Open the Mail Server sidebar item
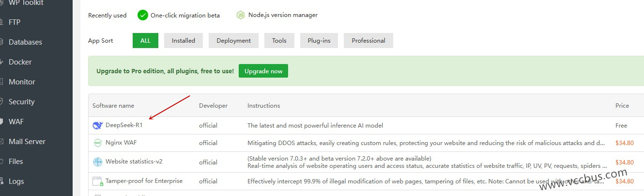Image resolution: width=644 pixels, height=196 pixels. (27, 142)
